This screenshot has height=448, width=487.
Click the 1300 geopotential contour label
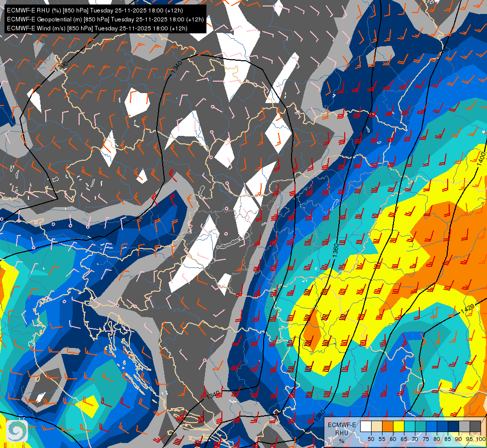pos(61,67)
